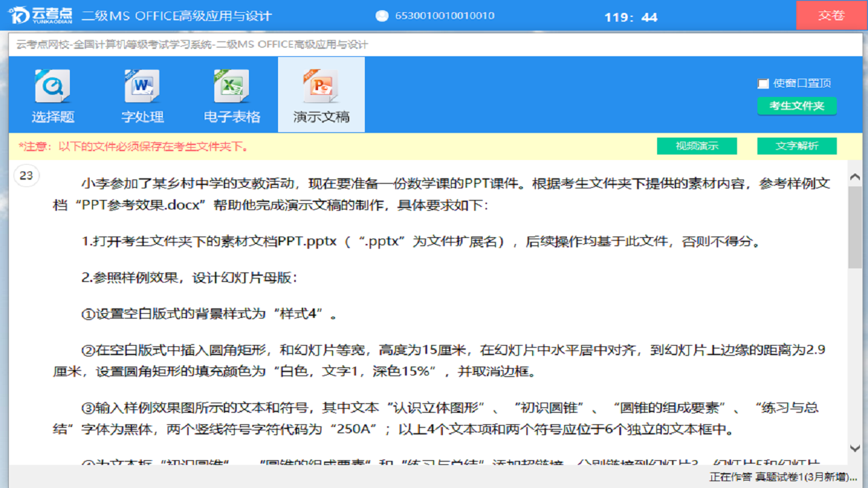Screen dimensions: 868x488
Task: Click the scrollbar down arrow
Action: [856, 449]
